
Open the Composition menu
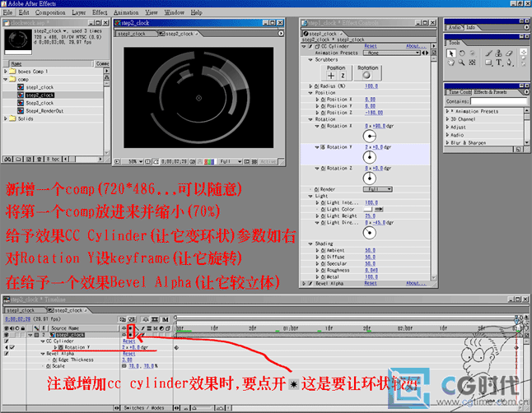tap(50, 12)
